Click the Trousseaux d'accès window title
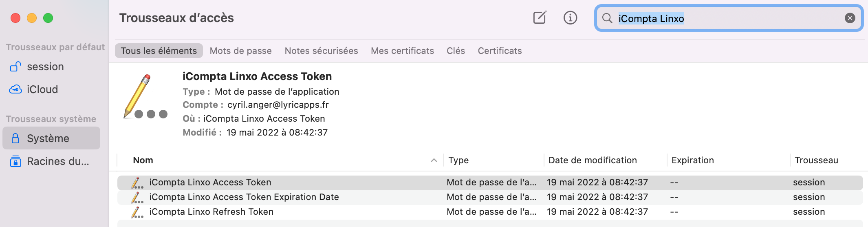This screenshot has height=227, width=868. [176, 18]
